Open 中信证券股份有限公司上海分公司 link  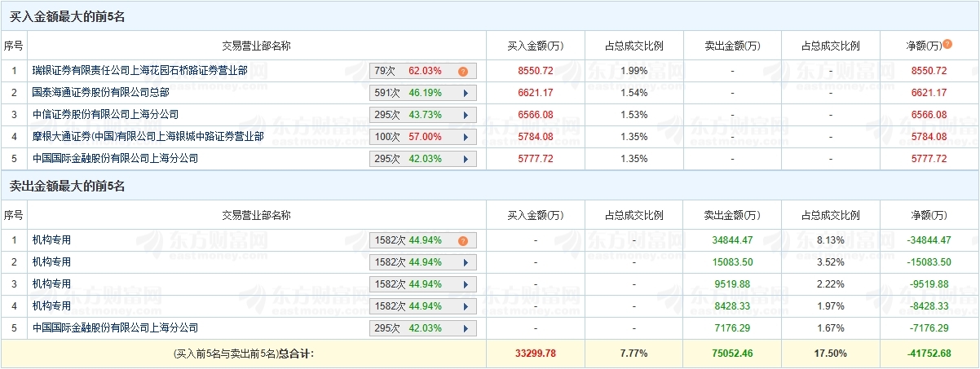coord(105,115)
